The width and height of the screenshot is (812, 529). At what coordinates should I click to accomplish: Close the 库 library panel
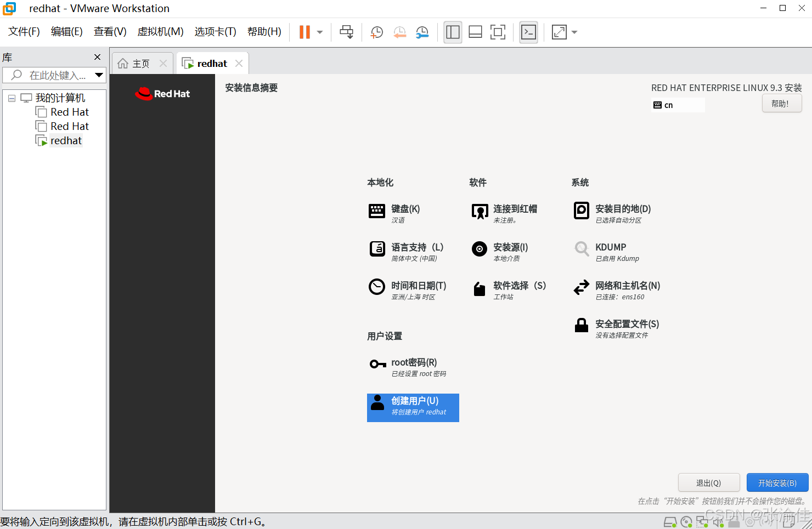(97, 57)
